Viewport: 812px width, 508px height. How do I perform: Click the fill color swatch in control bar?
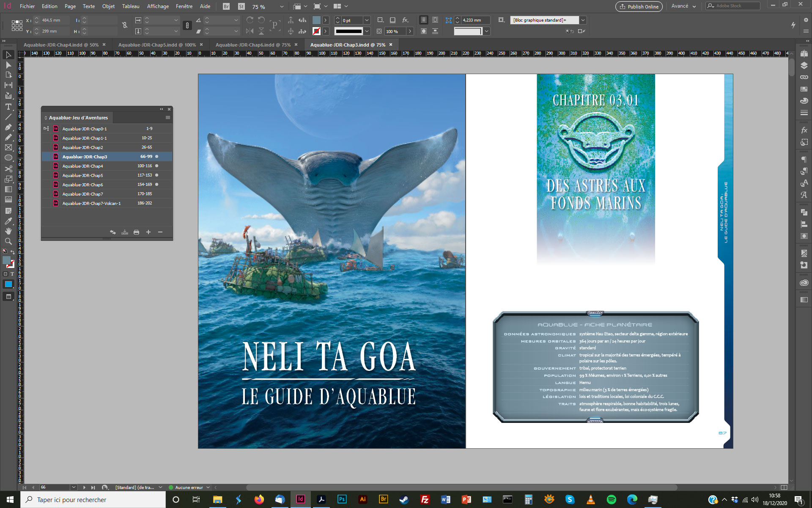(316, 20)
